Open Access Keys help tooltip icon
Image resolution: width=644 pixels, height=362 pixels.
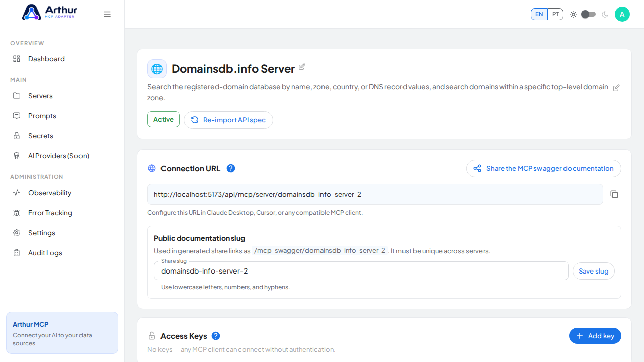216,336
